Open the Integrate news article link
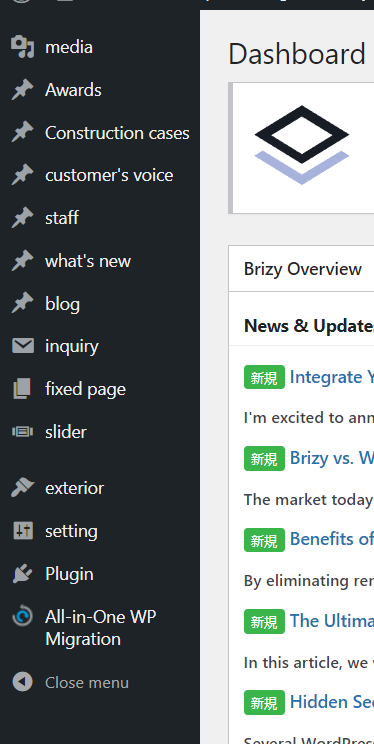 (332, 377)
